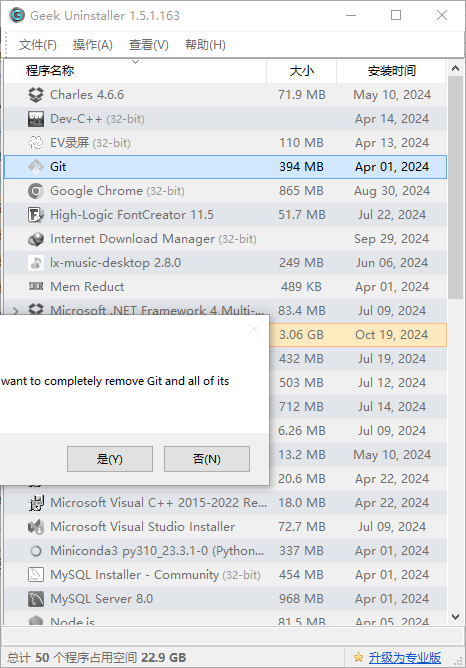
Task: Click the MySQL Server 8.0 icon
Action: coord(36,599)
